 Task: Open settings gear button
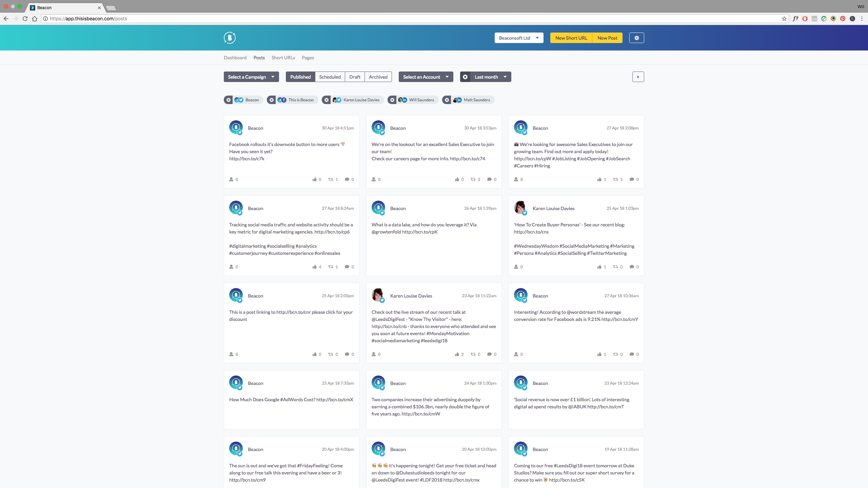coord(636,38)
